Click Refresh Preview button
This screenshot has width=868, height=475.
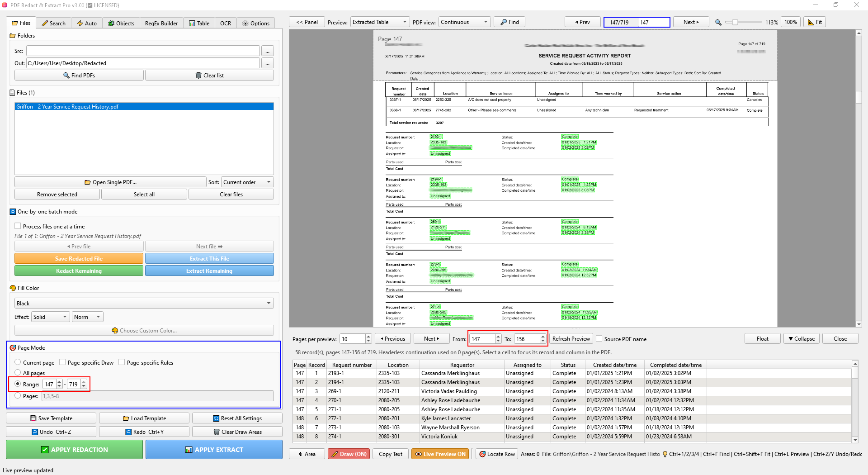(x=571, y=339)
